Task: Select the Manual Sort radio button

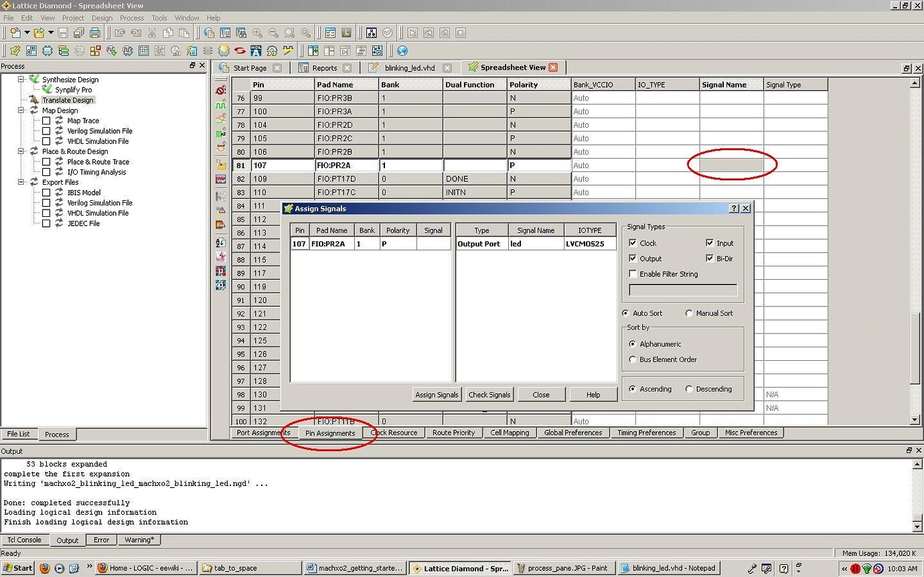Action: tap(689, 313)
